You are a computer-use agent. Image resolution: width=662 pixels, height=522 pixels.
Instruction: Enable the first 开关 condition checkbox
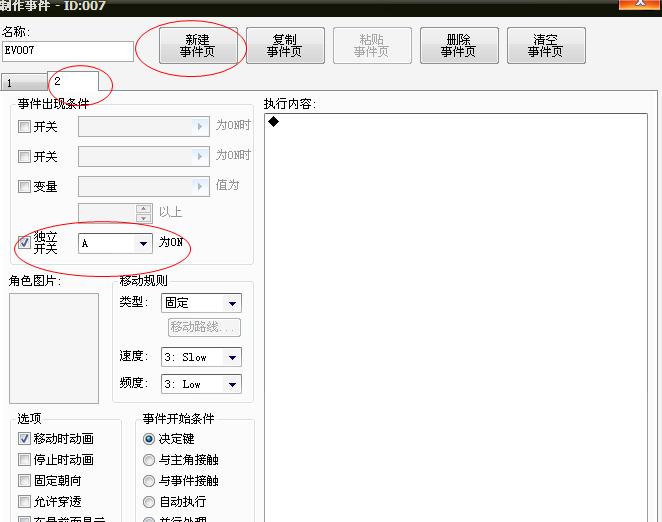pyautogui.click(x=24, y=126)
